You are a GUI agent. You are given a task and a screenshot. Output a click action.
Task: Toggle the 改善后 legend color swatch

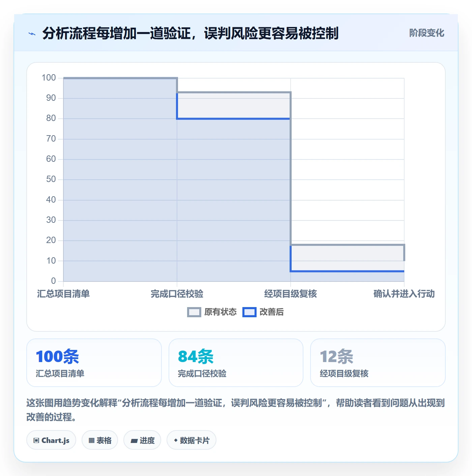tap(249, 312)
